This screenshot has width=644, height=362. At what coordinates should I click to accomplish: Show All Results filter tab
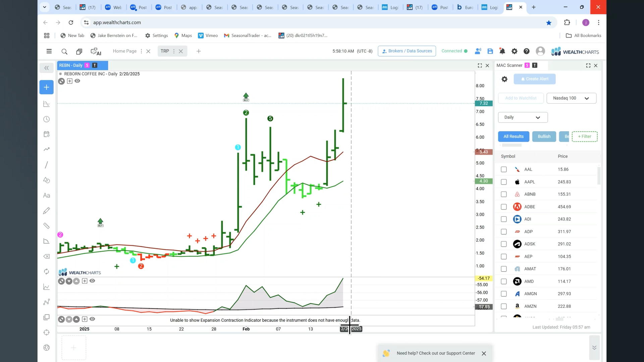click(514, 136)
